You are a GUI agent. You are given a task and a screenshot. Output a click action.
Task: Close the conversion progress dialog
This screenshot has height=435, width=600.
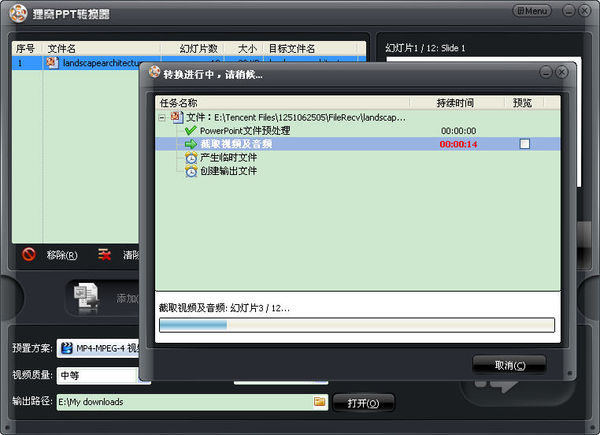(x=561, y=72)
